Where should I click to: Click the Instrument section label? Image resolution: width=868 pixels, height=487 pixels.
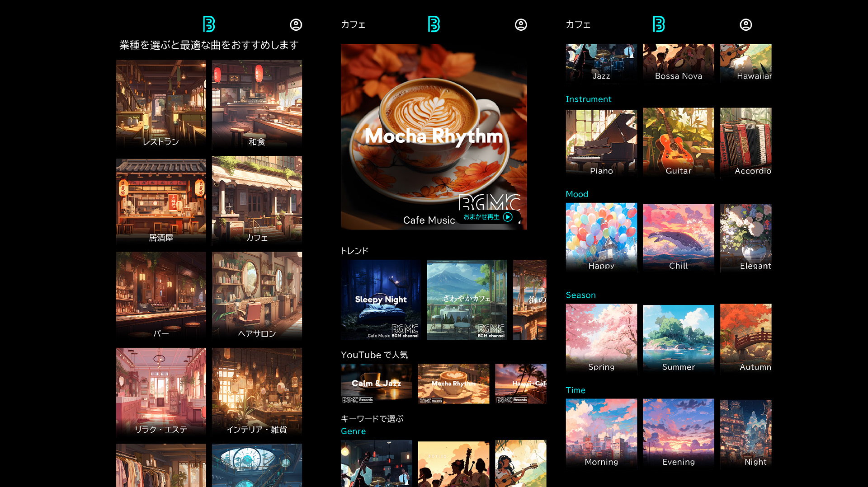588,99
